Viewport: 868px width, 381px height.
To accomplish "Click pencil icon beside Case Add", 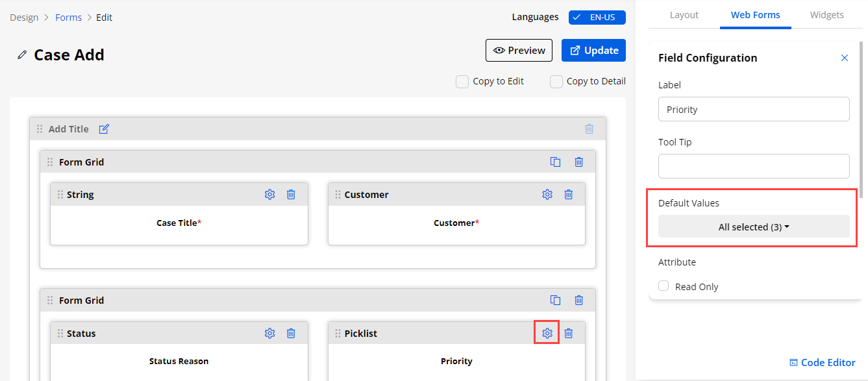I will (x=23, y=55).
